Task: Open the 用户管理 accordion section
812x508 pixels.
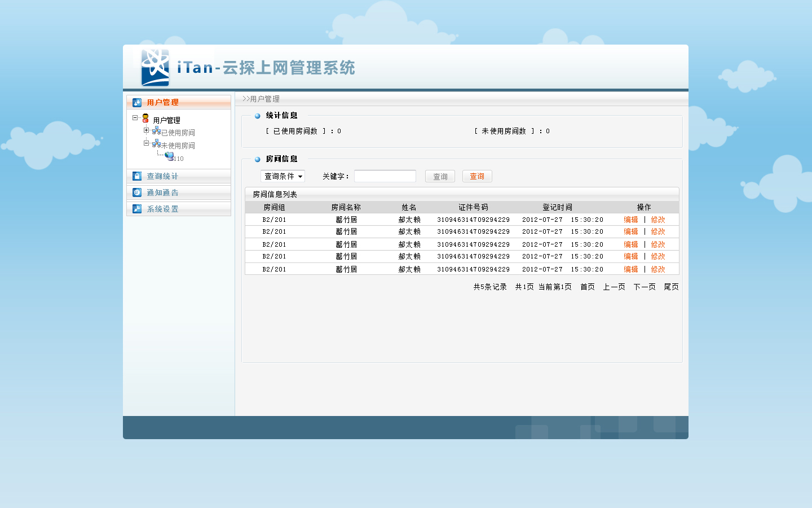Action: coord(179,102)
